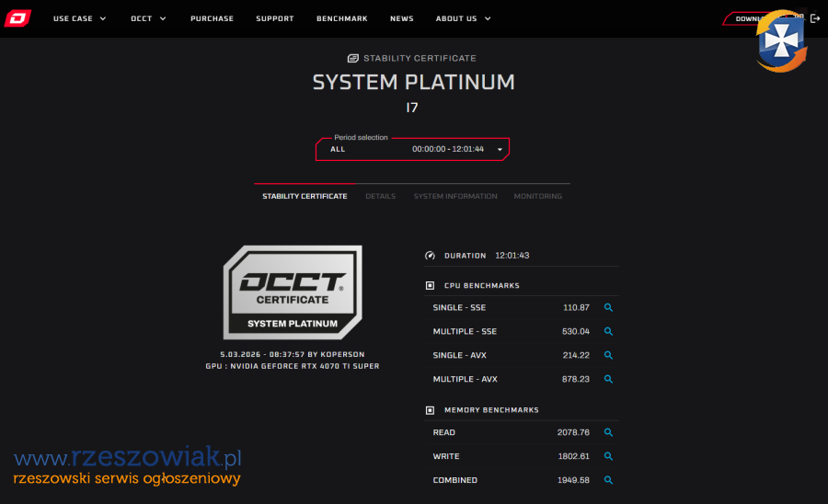This screenshot has width=828, height=504.
Task: Click the magnifier for memory Read score
Action: pyautogui.click(x=608, y=433)
